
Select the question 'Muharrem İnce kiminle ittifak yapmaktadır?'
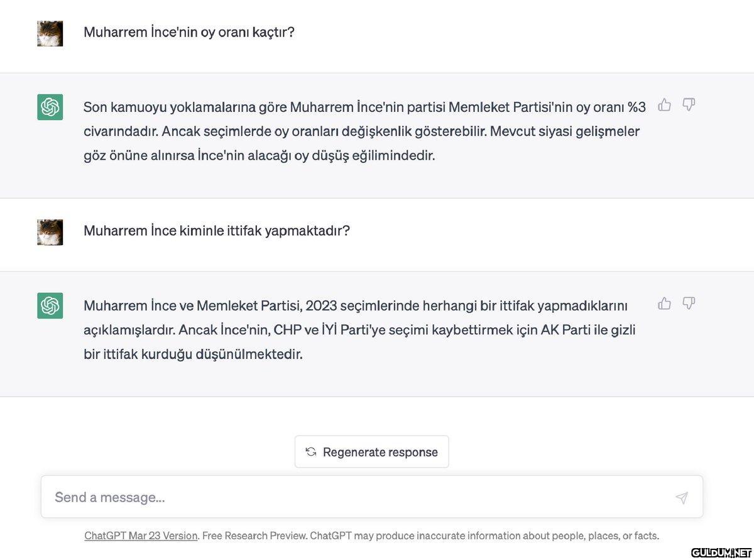click(217, 231)
